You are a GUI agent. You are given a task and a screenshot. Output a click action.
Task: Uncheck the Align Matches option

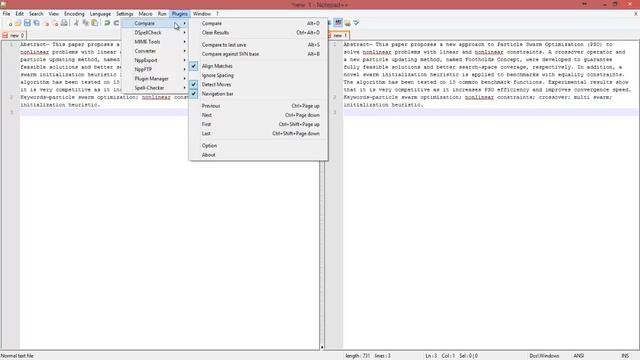[258, 66]
